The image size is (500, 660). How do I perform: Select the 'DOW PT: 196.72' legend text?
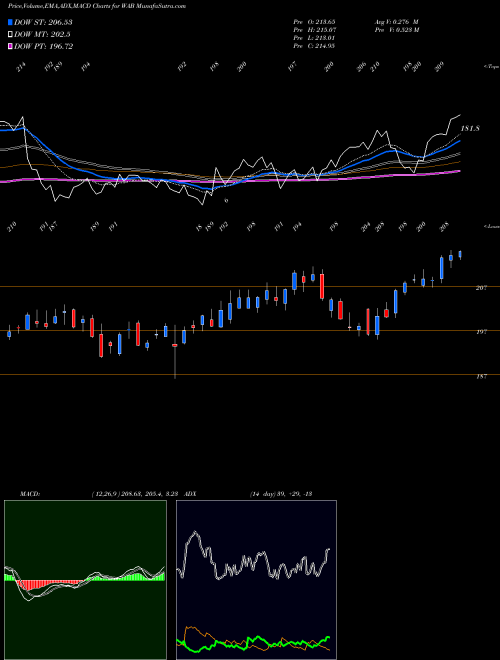click(43, 46)
